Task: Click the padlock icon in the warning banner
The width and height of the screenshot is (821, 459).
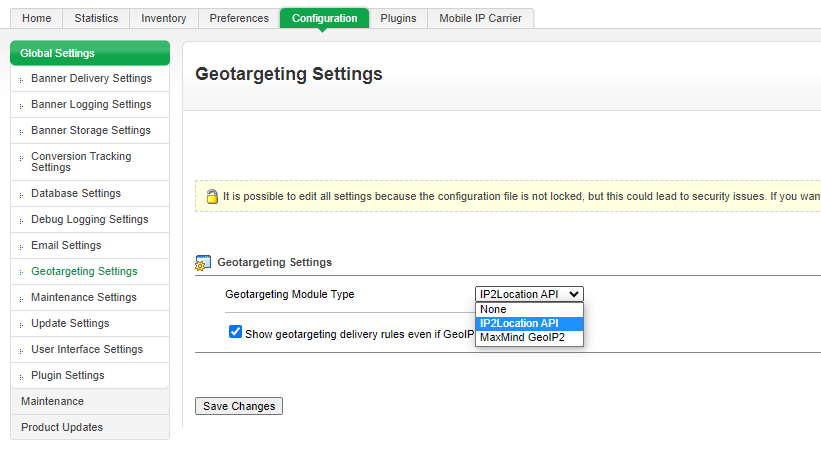Action: (211, 197)
